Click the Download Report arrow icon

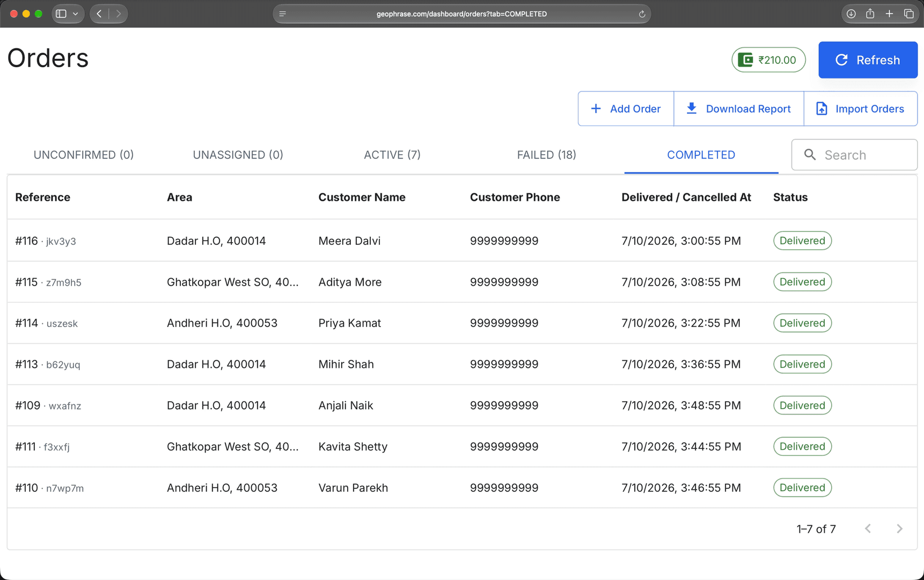(692, 108)
